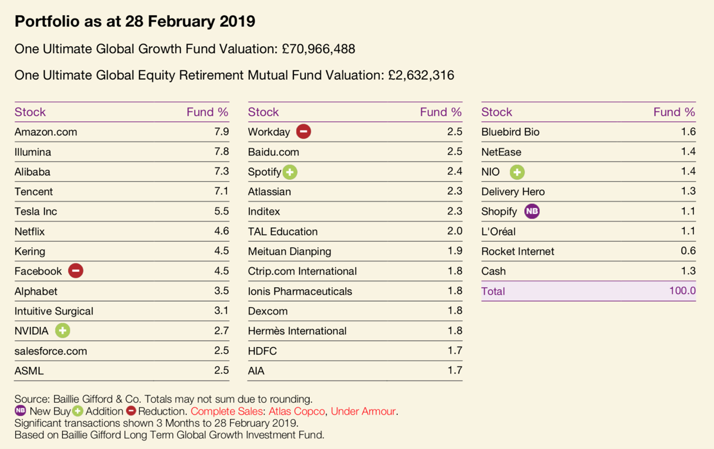Click the red reduction icon beside Facebook
This screenshot has height=449, width=714.
76,271
